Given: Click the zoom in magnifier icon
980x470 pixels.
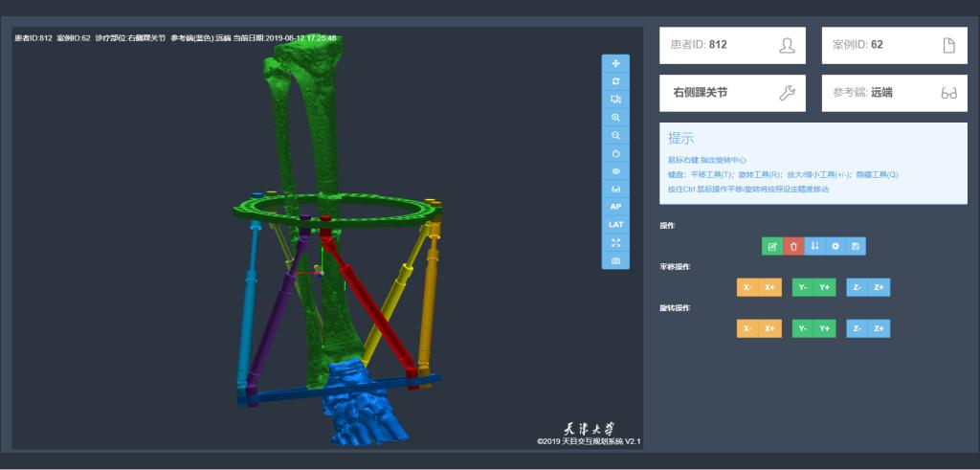Looking at the screenshot, I should [615, 117].
